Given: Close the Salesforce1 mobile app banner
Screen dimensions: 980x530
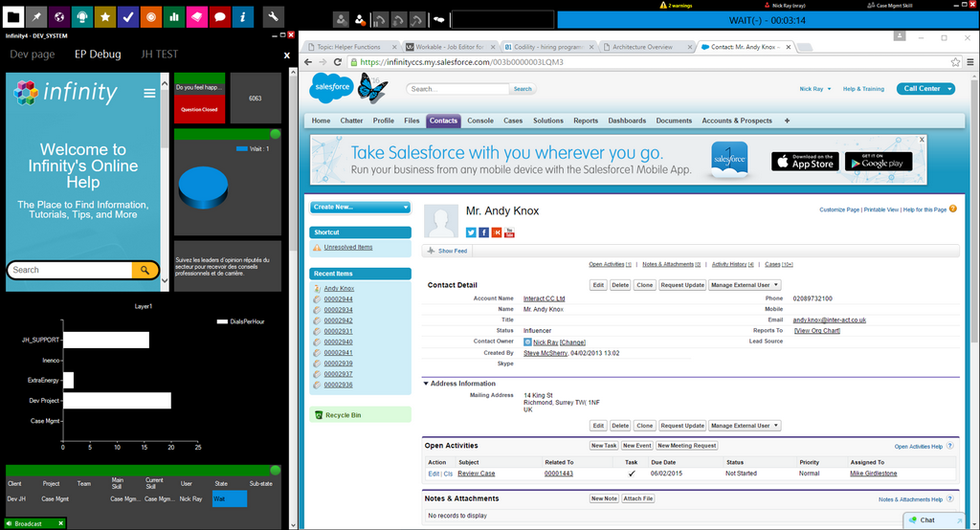Looking at the screenshot, I should pos(922,140).
